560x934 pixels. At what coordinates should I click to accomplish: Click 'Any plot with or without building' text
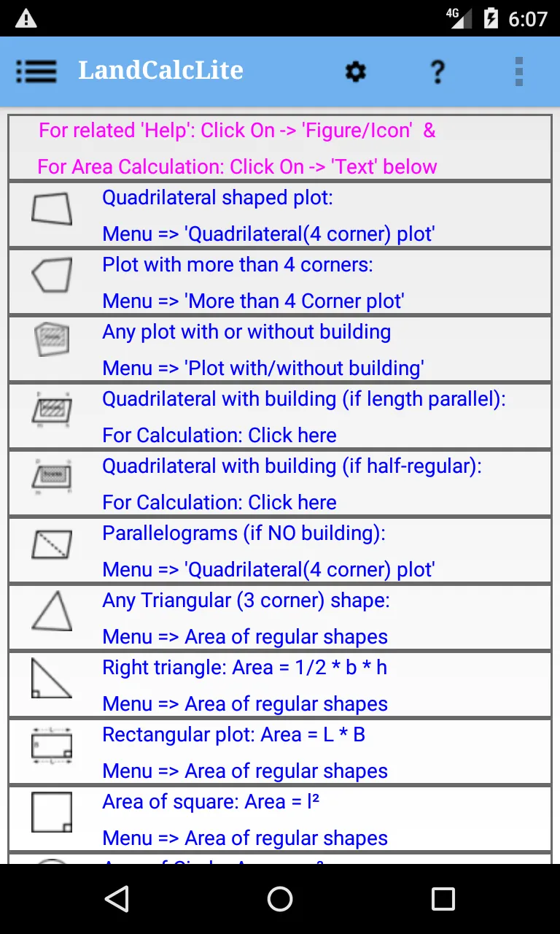click(x=246, y=332)
